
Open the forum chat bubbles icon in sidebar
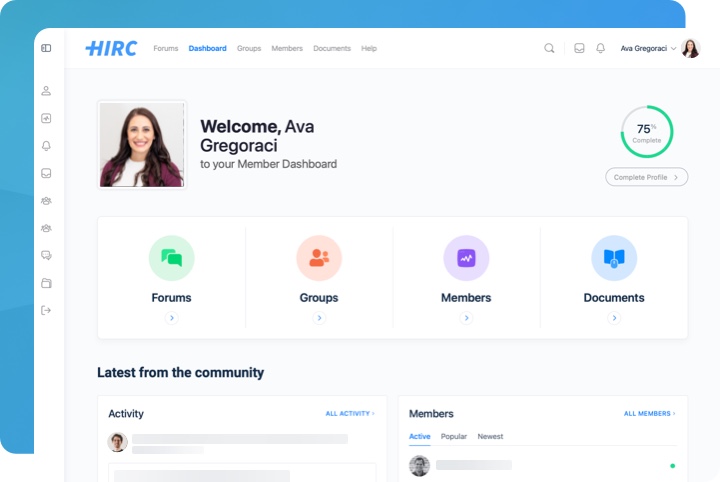click(46, 255)
